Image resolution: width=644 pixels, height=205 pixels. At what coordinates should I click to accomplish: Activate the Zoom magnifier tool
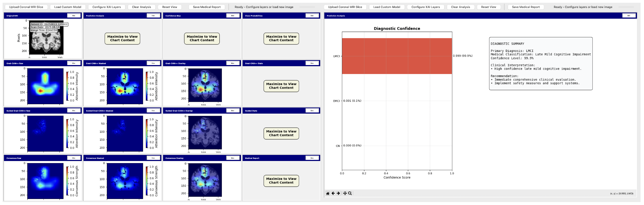pos(350,193)
